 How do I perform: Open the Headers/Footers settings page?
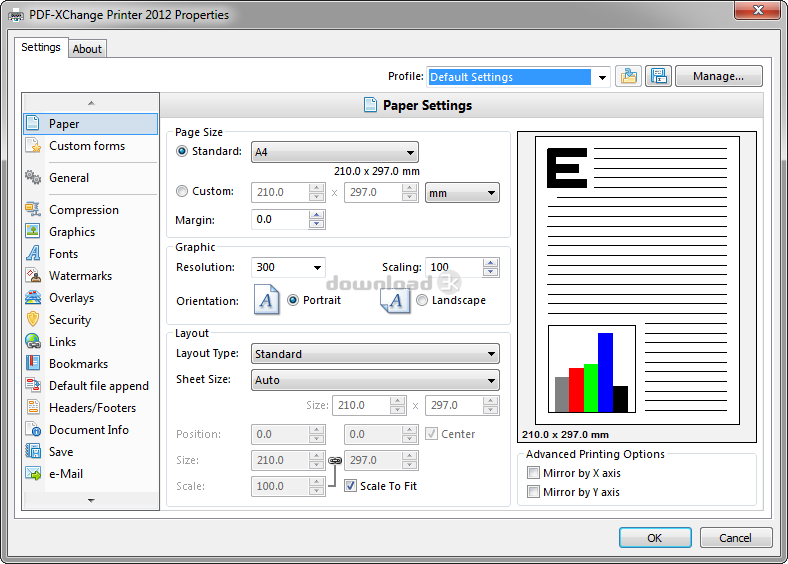coord(92,408)
